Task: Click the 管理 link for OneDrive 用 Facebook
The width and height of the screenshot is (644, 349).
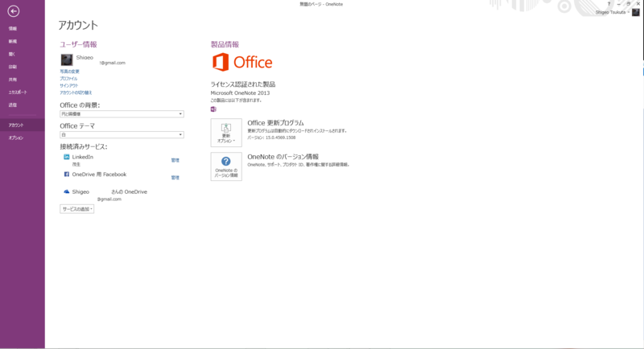Action: tap(175, 178)
